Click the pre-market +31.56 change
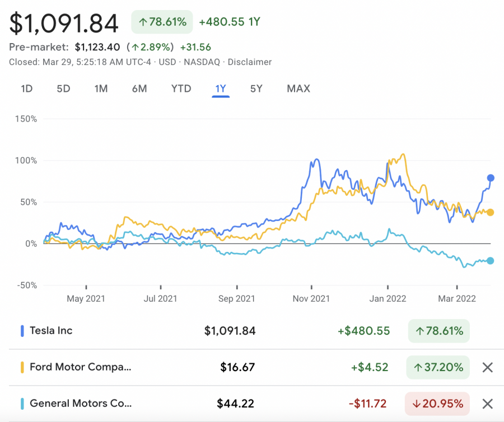This screenshot has width=504, height=422. pyautogui.click(x=195, y=47)
